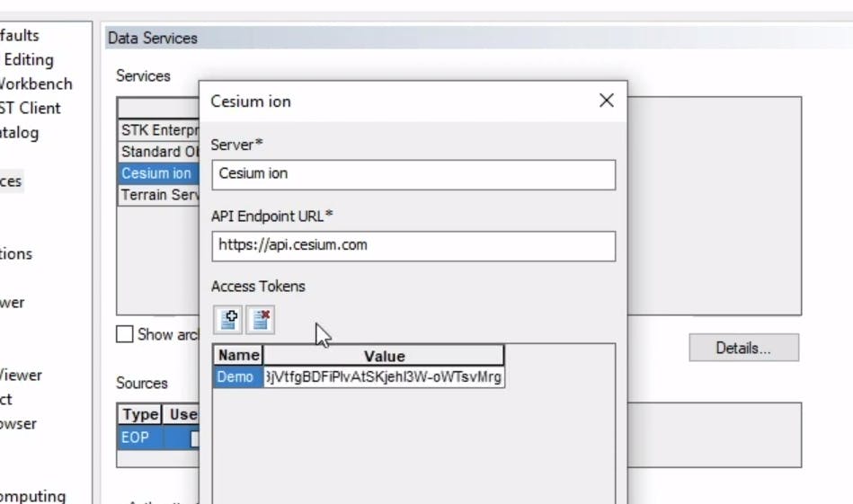
Task: Select the EOP source row
Action: (x=141, y=438)
